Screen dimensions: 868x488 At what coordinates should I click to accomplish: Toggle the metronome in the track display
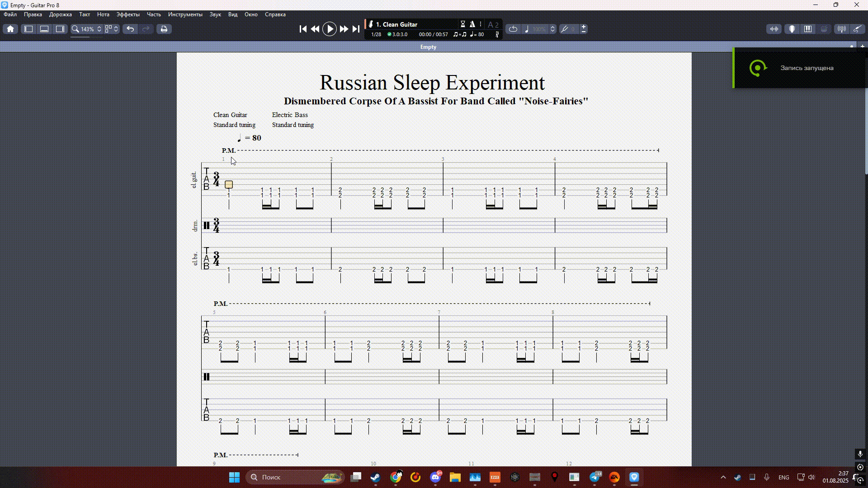pos(472,24)
